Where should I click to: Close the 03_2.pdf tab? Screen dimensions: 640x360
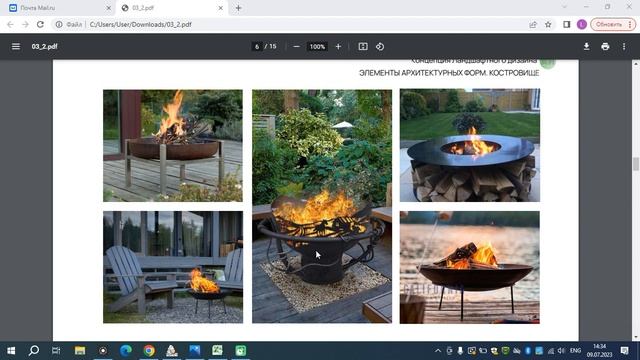coord(221,8)
